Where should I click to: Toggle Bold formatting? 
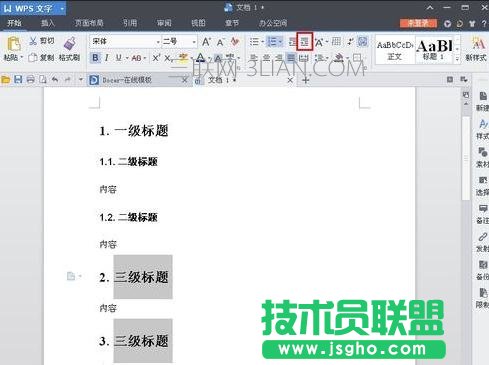pyautogui.click(x=95, y=58)
